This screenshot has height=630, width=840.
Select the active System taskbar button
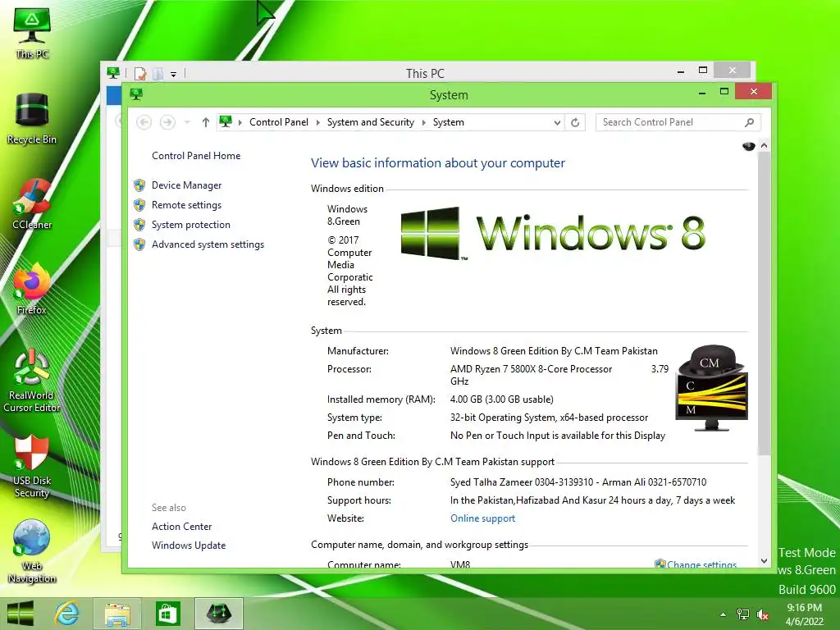click(x=218, y=614)
